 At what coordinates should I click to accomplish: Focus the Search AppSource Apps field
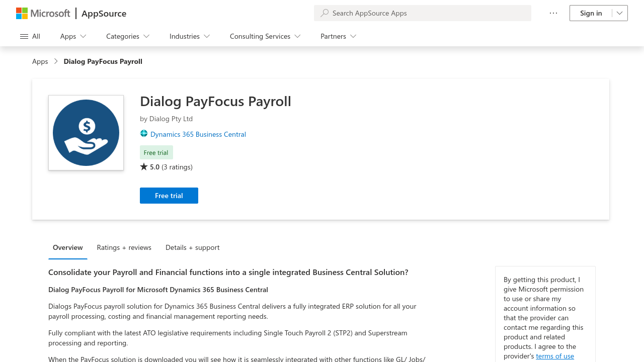[x=428, y=13]
